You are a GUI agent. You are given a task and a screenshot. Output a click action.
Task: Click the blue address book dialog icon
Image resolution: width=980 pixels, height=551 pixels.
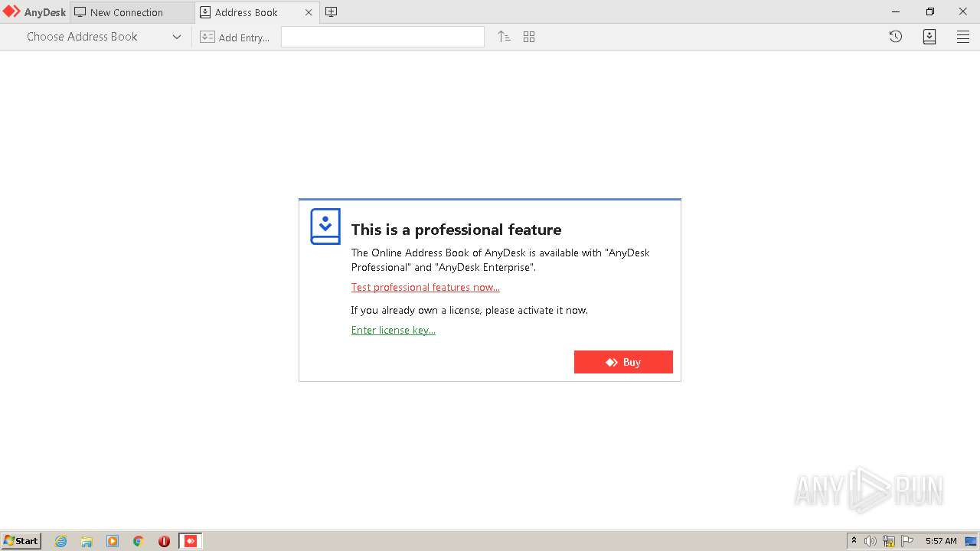pos(325,227)
